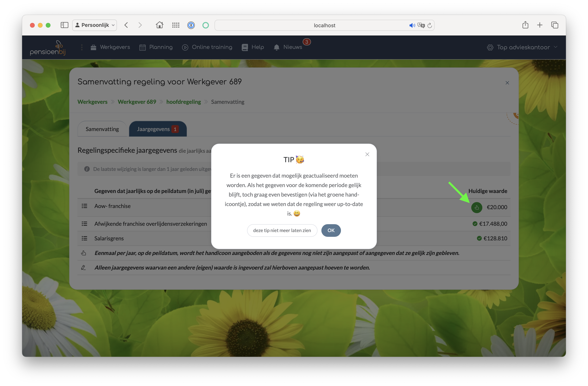Screen dimensions: 588x386
Task: Switch to the Samenvatting tab
Action: 102,129
